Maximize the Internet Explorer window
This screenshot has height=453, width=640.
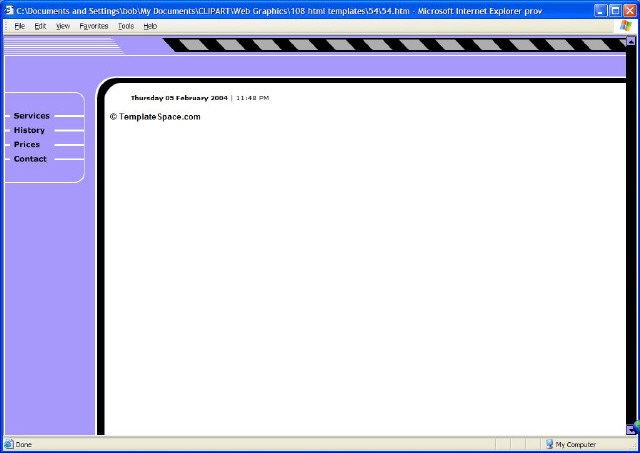[x=615, y=9]
